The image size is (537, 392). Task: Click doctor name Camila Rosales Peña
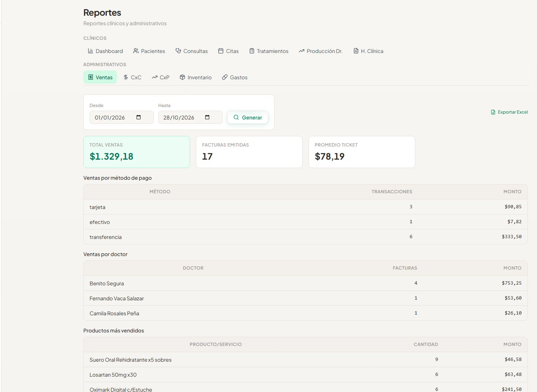click(114, 313)
